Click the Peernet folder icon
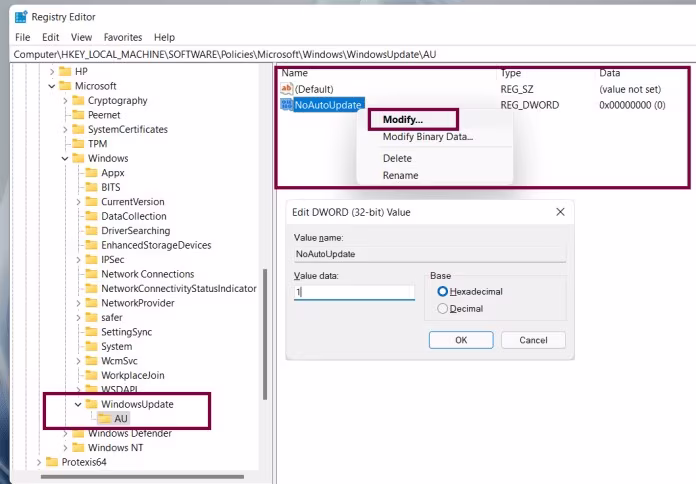 point(78,115)
